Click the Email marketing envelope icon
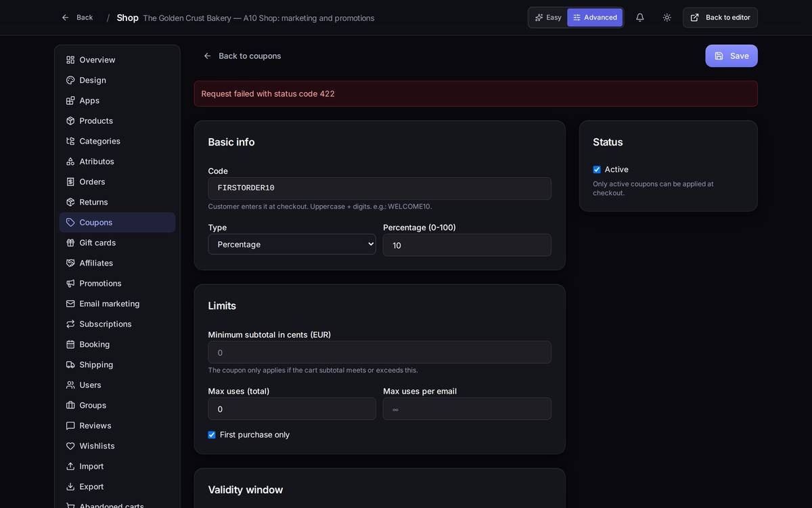 [70, 303]
